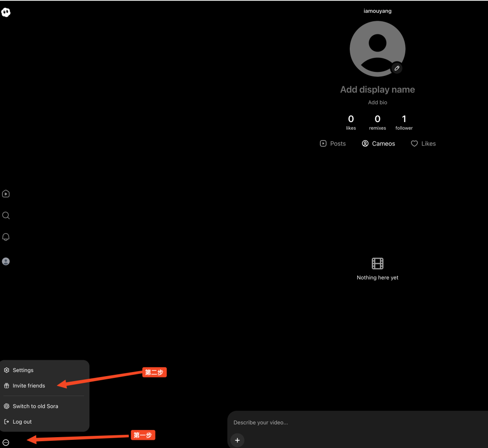The width and height of the screenshot is (488, 448).
Task: Click the 0 remixes count
Action: (377, 122)
